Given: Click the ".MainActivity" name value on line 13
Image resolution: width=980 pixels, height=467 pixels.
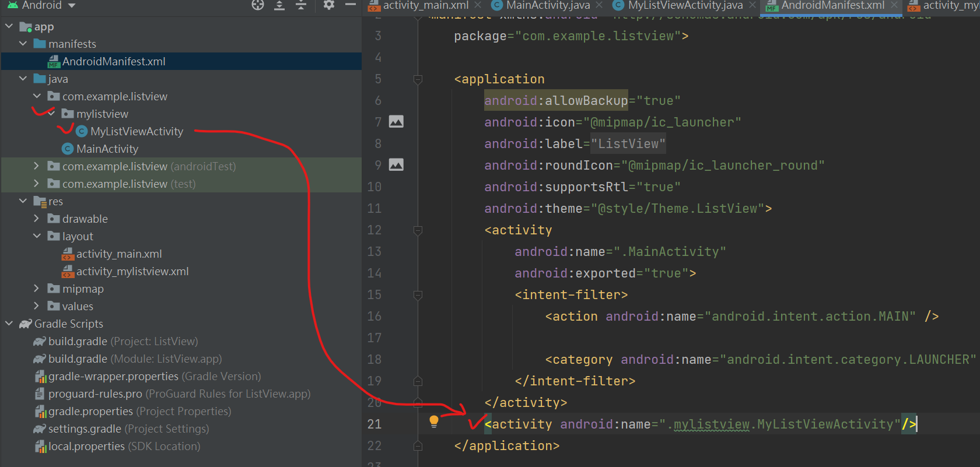Looking at the screenshot, I should [x=670, y=251].
